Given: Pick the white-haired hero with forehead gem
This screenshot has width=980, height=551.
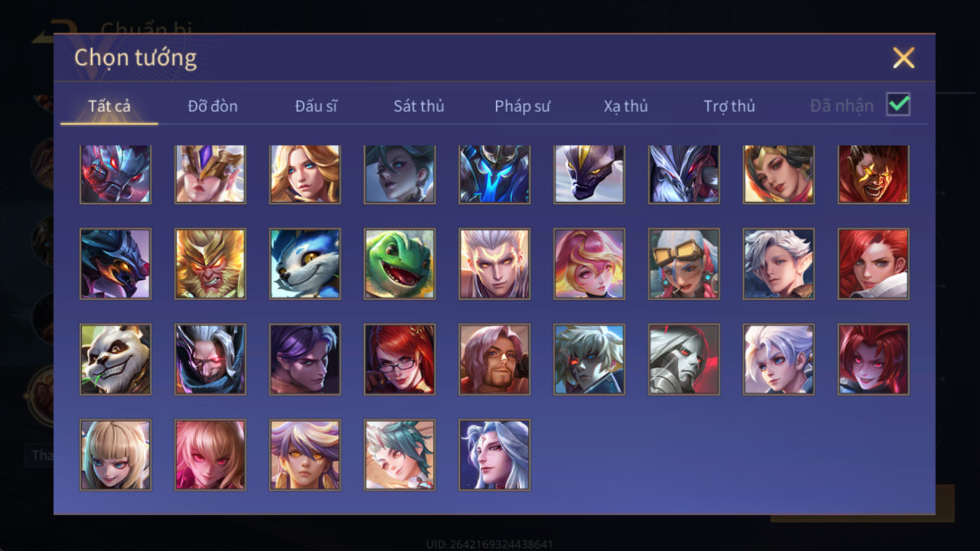Looking at the screenshot, I should (494, 455).
